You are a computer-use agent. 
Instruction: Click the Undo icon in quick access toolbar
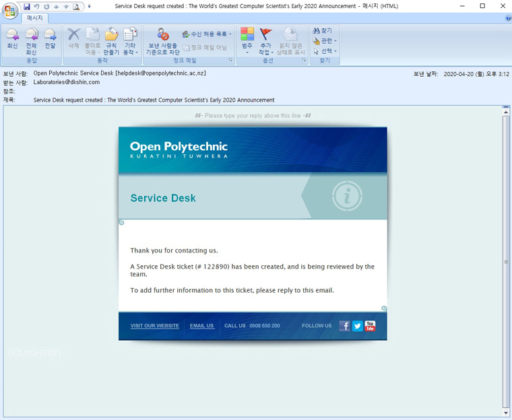(36, 7)
